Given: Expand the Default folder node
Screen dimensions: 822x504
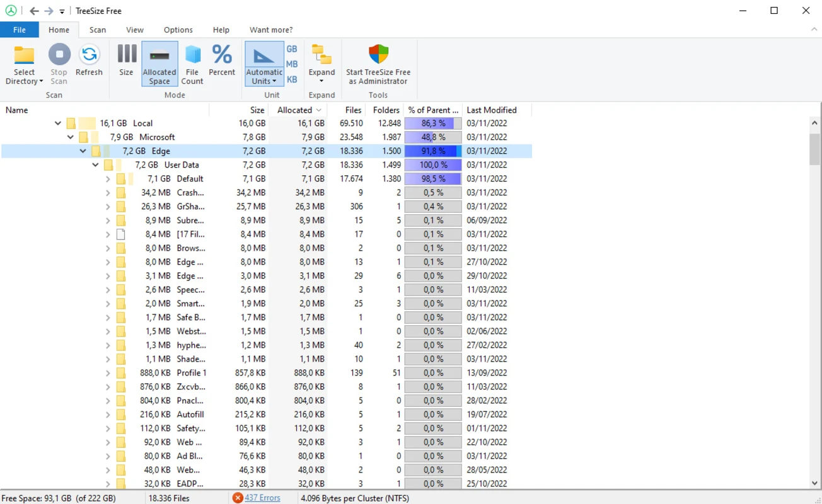Looking at the screenshot, I should [107, 178].
